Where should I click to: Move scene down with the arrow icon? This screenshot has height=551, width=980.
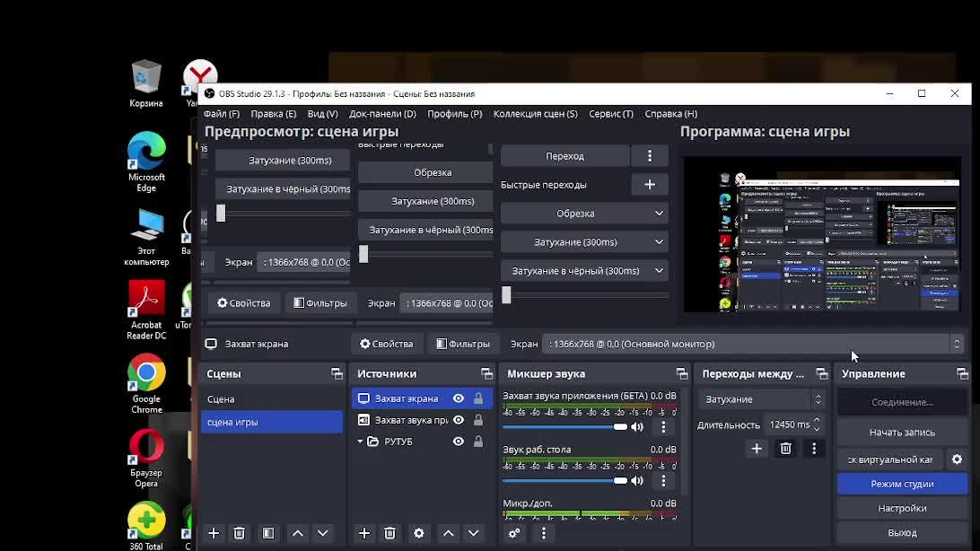tap(322, 533)
